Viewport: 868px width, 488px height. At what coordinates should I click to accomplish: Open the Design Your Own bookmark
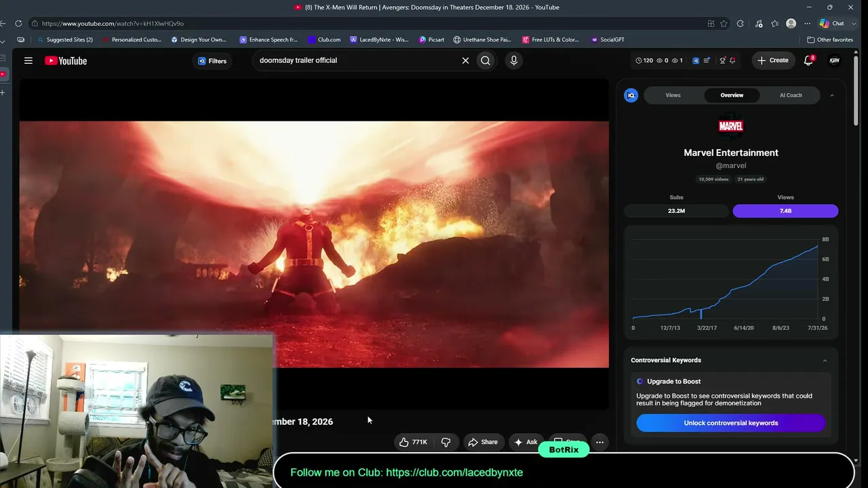pyautogui.click(x=199, y=40)
